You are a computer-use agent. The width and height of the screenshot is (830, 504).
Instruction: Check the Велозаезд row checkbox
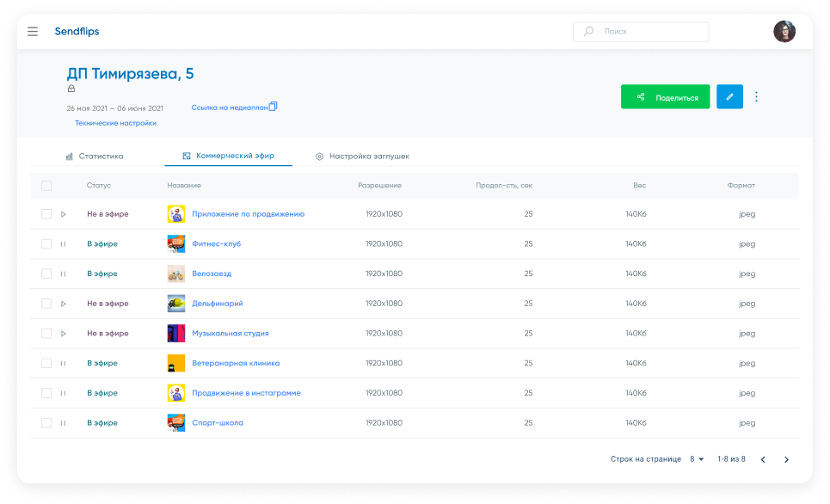[x=46, y=274]
